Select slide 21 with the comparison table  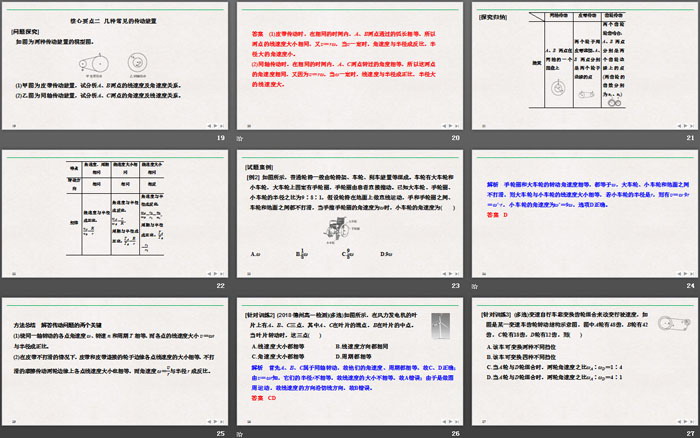click(x=584, y=65)
